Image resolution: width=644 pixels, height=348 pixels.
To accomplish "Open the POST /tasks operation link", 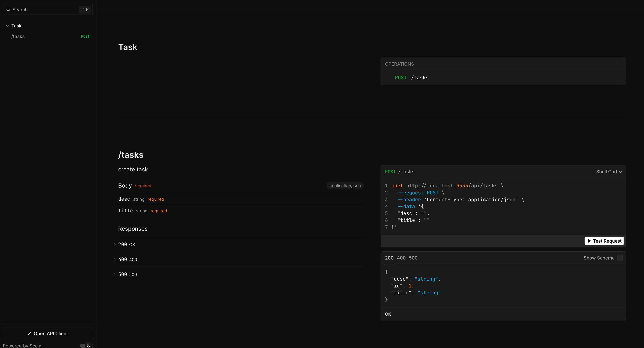I will (x=412, y=78).
